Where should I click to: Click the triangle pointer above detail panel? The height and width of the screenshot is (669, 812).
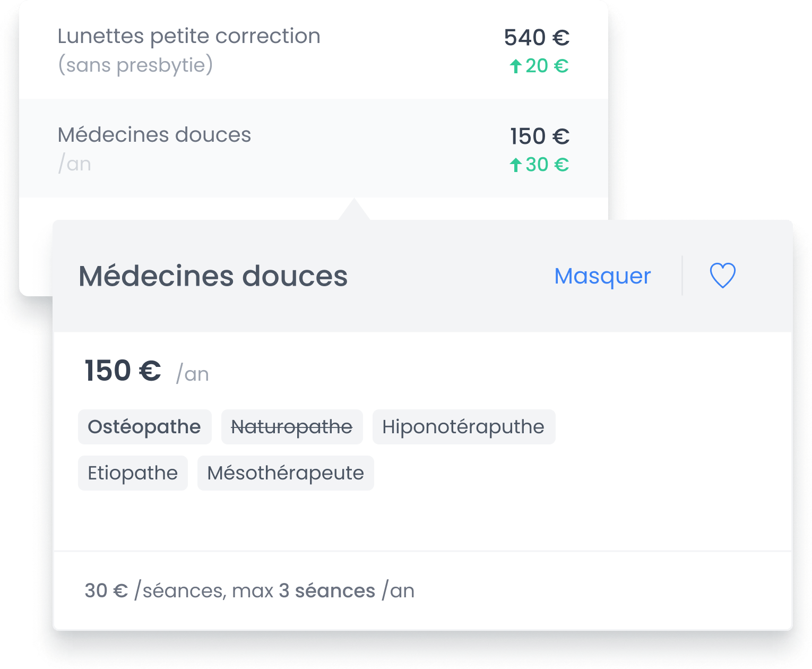click(354, 211)
